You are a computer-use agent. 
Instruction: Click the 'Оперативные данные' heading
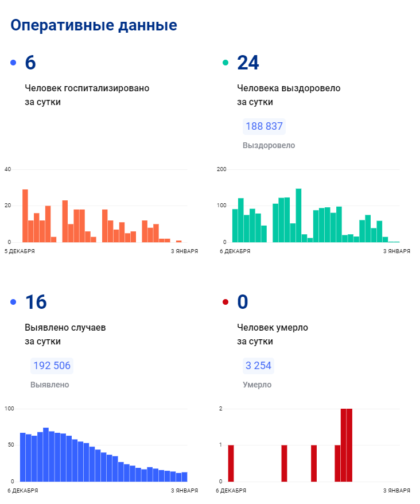pos(94,25)
